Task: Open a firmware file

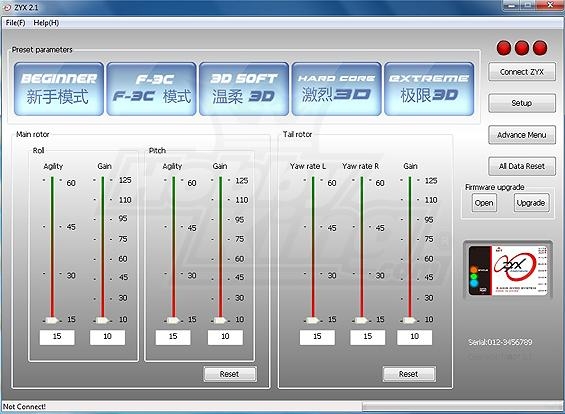Action: [x=484, y=203]
